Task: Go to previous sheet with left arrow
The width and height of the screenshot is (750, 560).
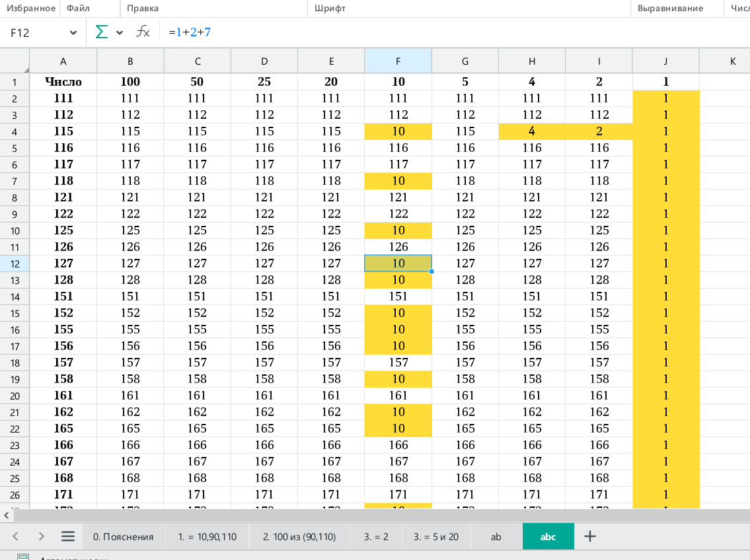Action: (x=16, y=536)
